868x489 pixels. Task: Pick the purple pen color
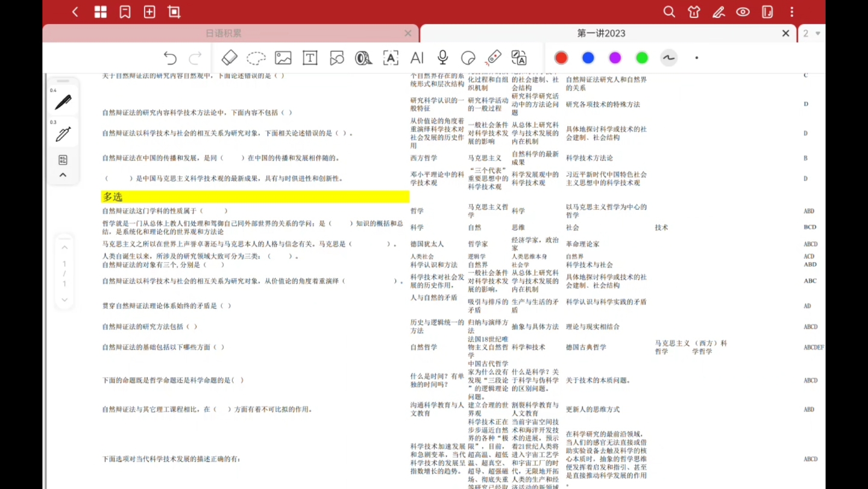click(x=615, y=58)
